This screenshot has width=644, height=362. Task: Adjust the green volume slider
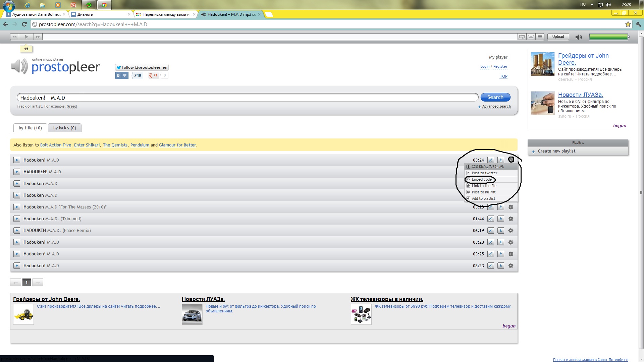[x=609, y=37]
